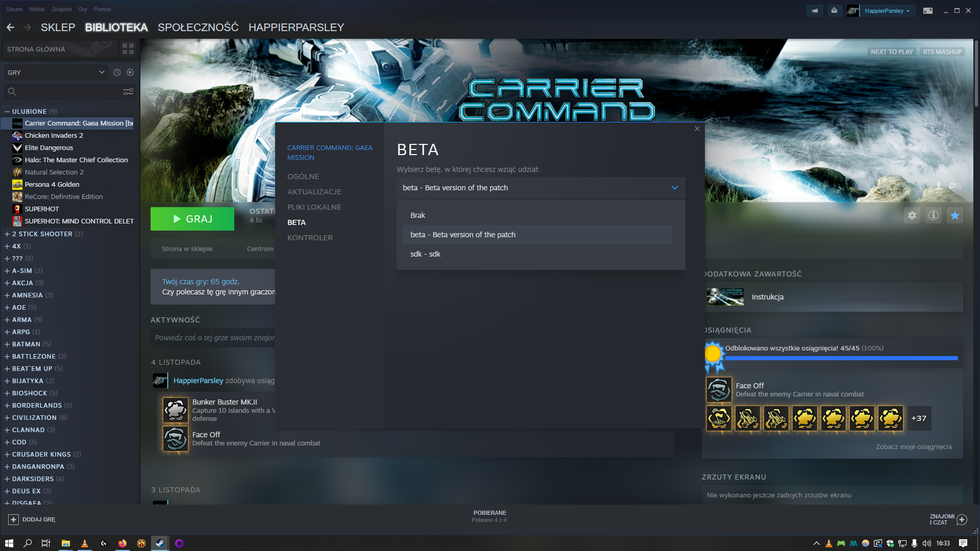Image resolution: width=980 pixels, height=551 pixels.
Task: Click the announcements megaphone icon
Action: tap(815, 11)
